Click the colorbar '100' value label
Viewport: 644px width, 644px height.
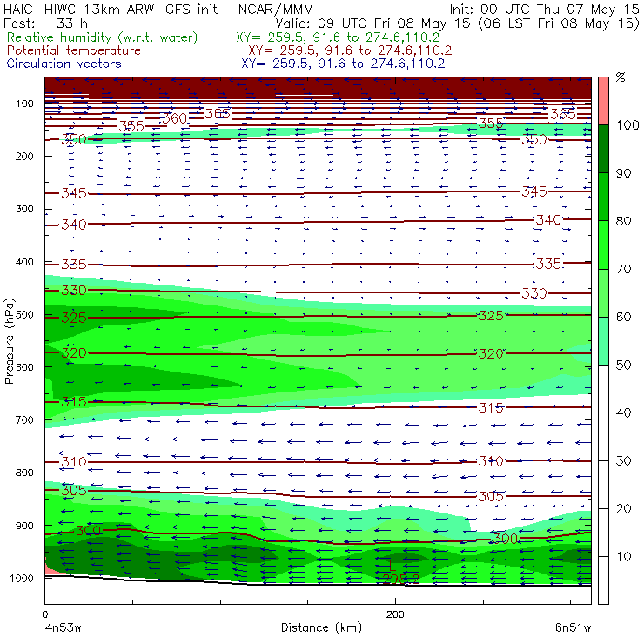click(628, 124)
